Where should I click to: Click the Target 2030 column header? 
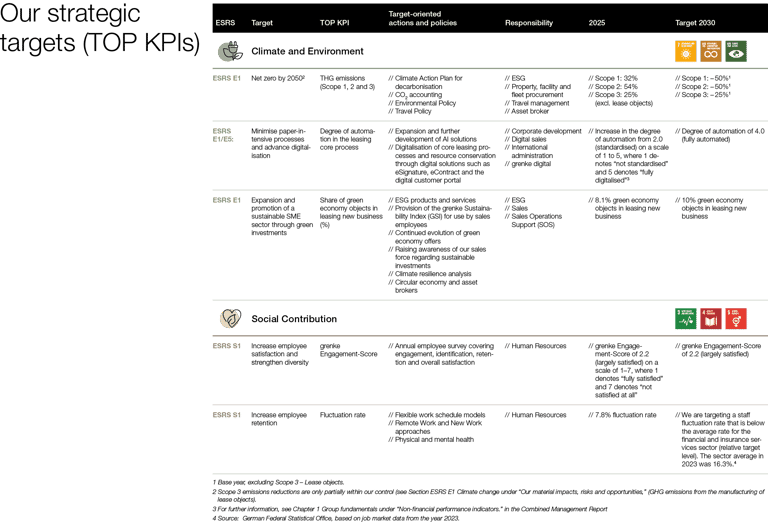698,21
